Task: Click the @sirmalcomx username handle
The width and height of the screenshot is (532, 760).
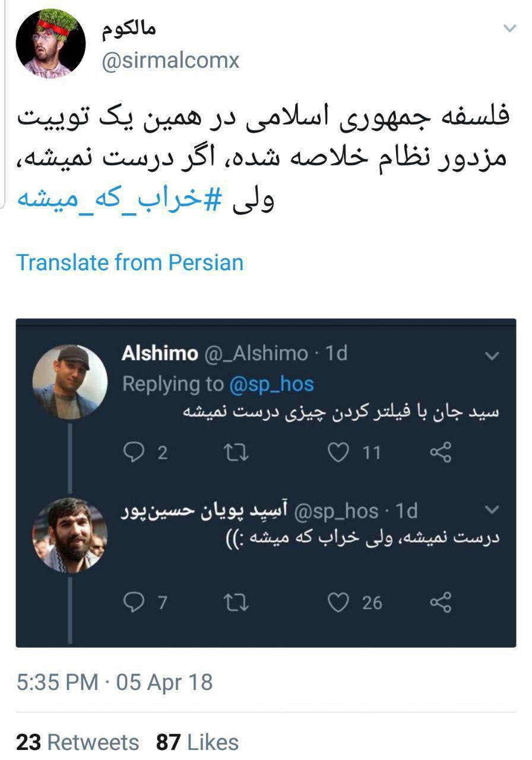Action: coord(170,61)
